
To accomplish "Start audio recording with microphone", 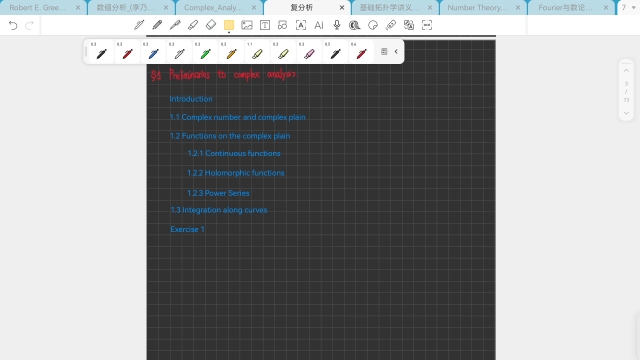I will 337,25.
